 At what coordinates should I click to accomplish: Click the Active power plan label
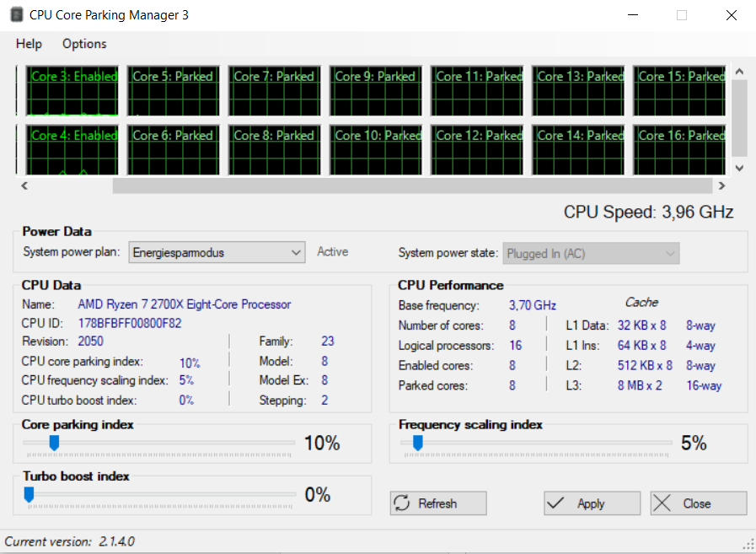333,252
